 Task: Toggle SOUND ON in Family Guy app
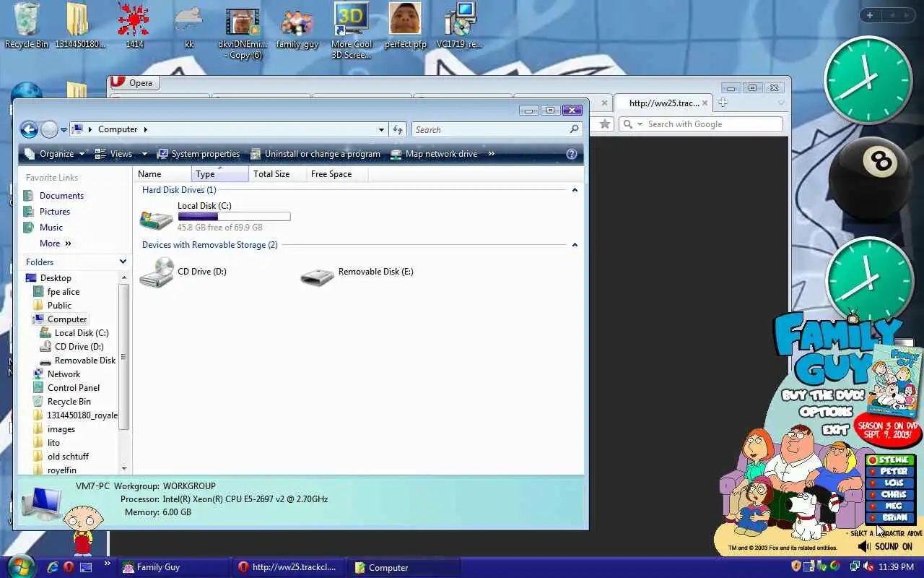click(x=885, y=547)
